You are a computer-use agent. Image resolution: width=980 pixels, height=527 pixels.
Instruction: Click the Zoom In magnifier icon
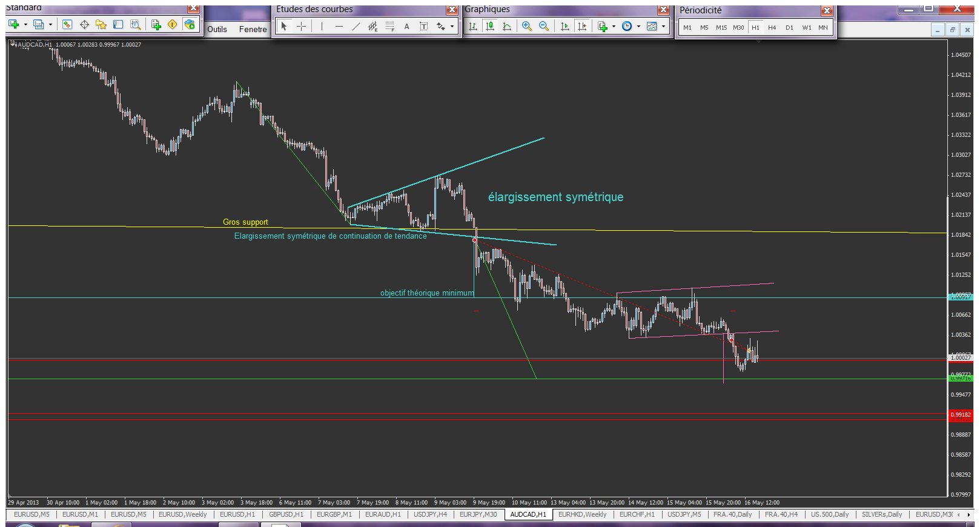pyautogui.click(x=526, y=26)
